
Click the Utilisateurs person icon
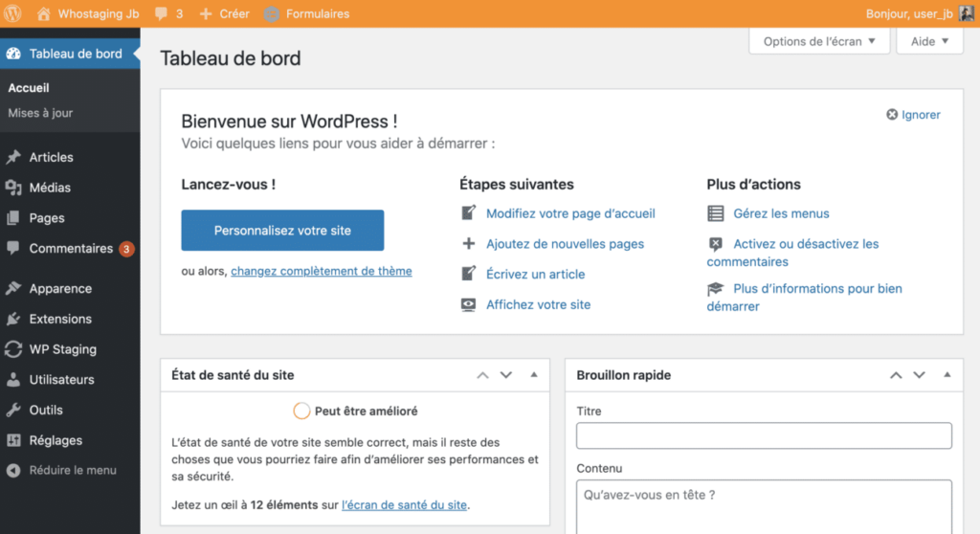pyautogui.click(x=13, y=380)
